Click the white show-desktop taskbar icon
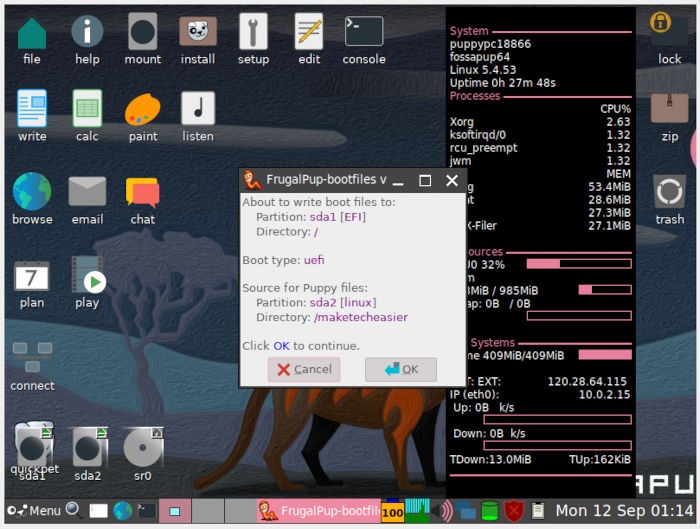This screenshot has height=529, width=700. [99, 511]
